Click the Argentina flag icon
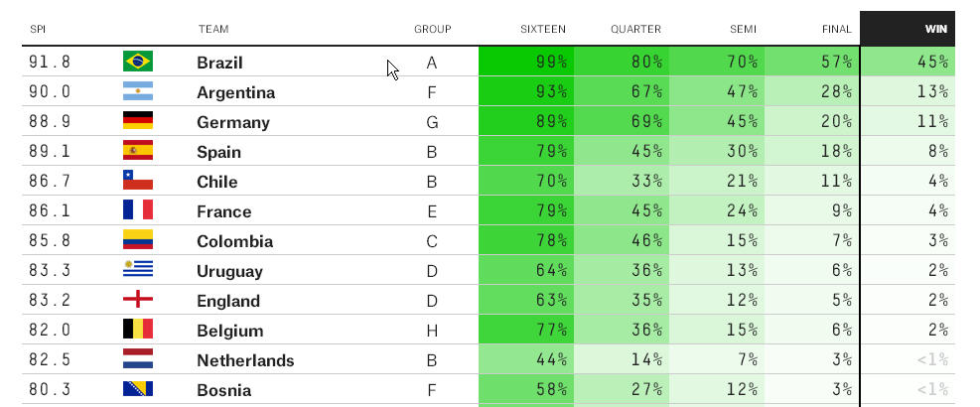980x407 pixels. [x=137, y=91]
